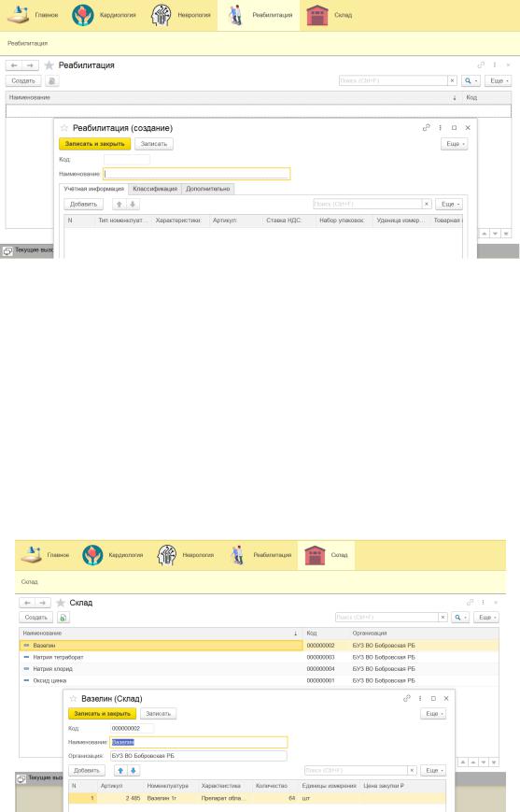Switch to Классификация tab
Viewport: 520px width, 812px height.
[155, 189]
